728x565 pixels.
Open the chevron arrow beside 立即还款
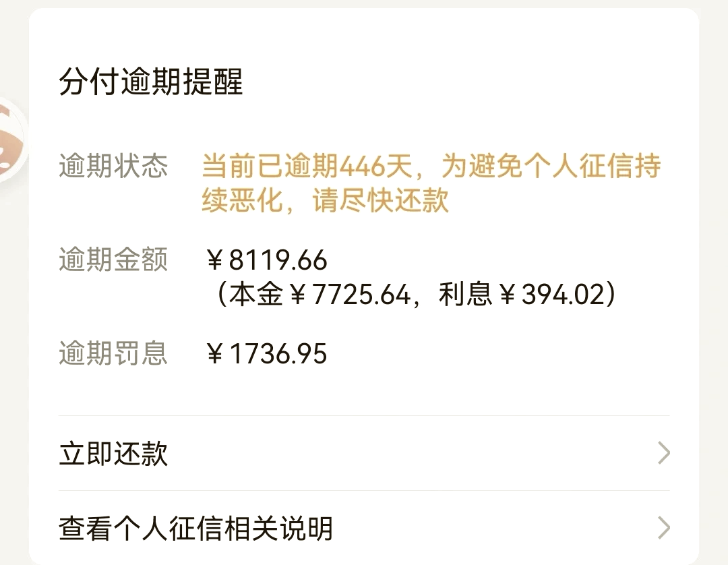(x=664, y=453)
